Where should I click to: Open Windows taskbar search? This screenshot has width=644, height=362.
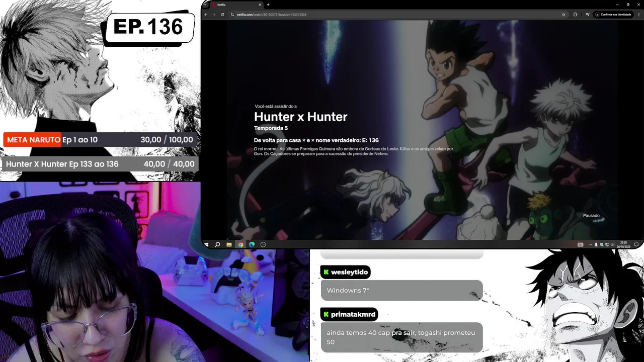coord(217,245)
